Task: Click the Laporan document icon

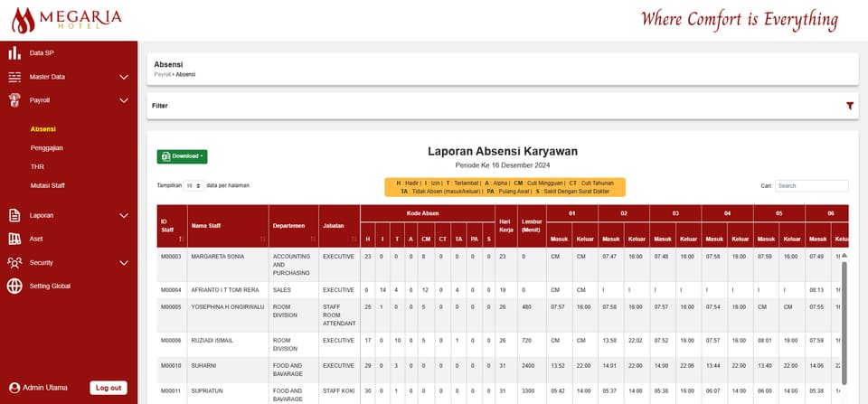Action: (14, 215)
